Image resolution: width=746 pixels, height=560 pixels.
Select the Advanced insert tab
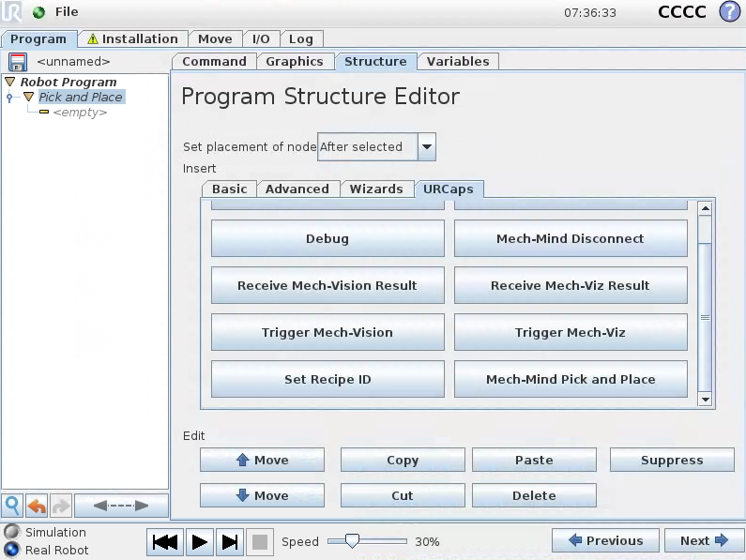point(297,189)
